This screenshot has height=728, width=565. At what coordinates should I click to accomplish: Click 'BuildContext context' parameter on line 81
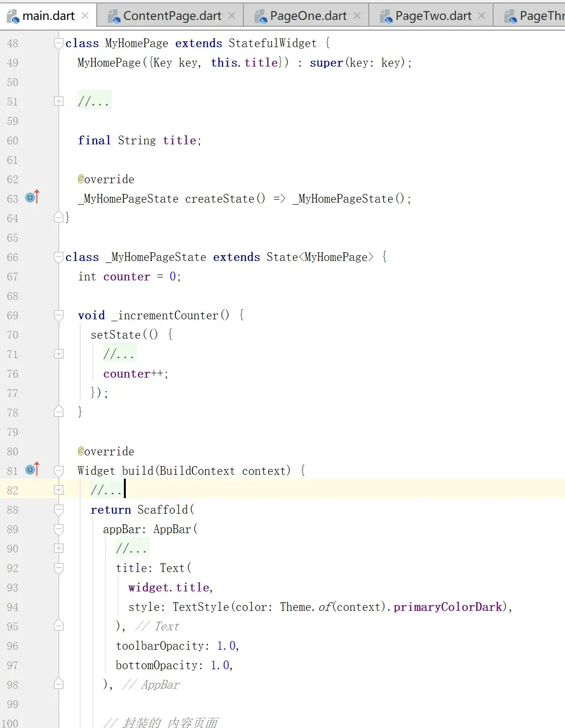click(x=222, y=471)
